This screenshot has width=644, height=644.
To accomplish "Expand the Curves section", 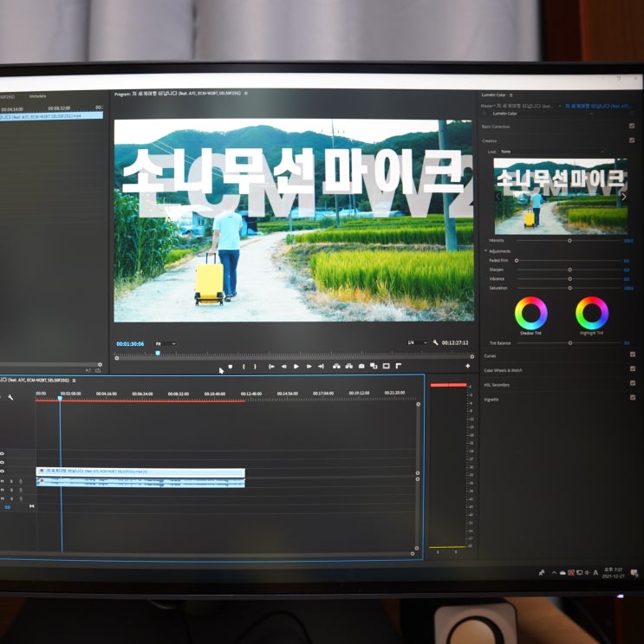I will [490, 355].
